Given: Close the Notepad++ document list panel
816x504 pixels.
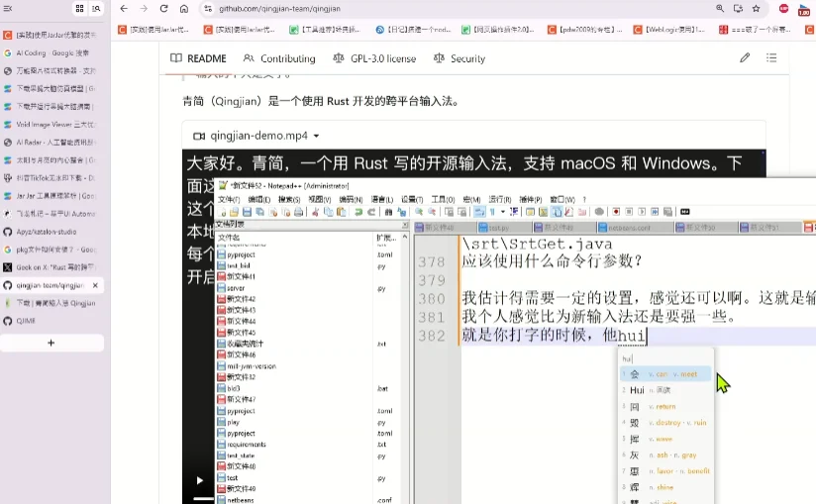Looking at the screenshot, I should (405, 225).
